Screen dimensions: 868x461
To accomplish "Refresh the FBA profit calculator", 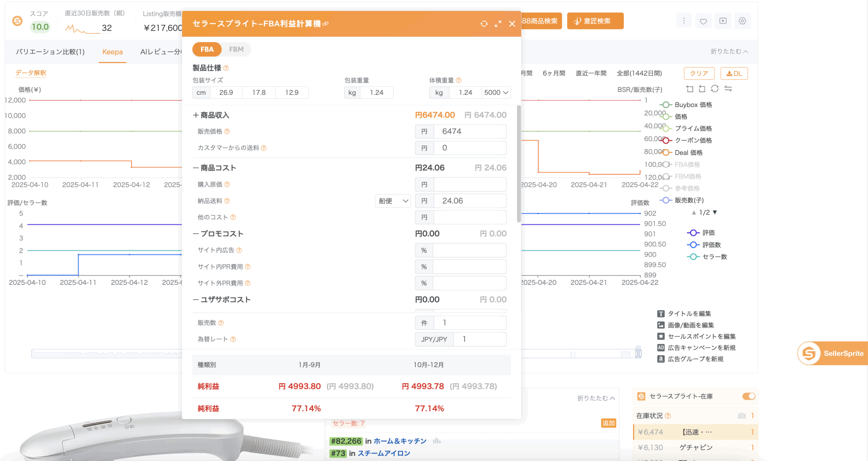I will [484, 24].
